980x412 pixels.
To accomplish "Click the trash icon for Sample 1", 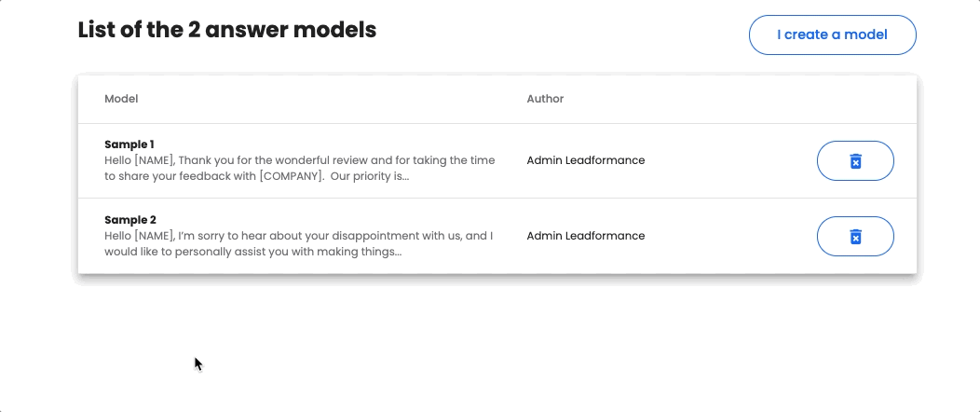I will [x=855, y=160].
